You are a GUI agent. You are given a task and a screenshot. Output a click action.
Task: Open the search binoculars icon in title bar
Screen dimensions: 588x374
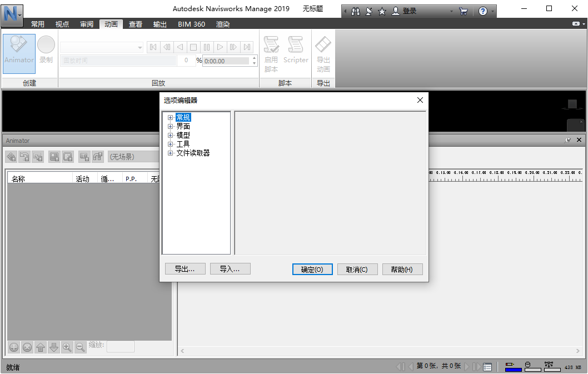356,11
